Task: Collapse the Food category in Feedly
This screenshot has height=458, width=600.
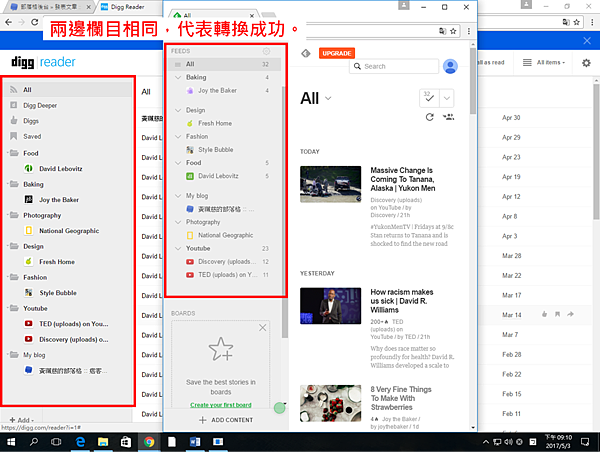Action: coord(178,163)
